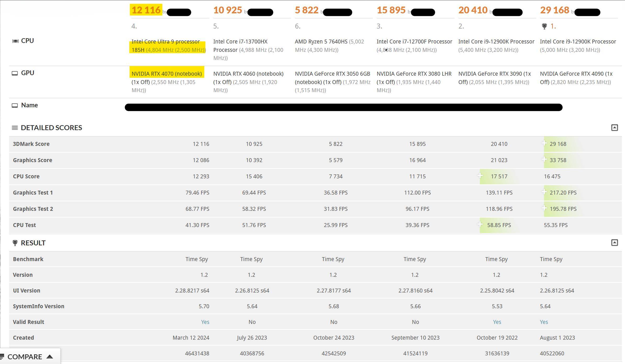Click plus icon beside 17 517 CPU score

[x=480, y=175]
